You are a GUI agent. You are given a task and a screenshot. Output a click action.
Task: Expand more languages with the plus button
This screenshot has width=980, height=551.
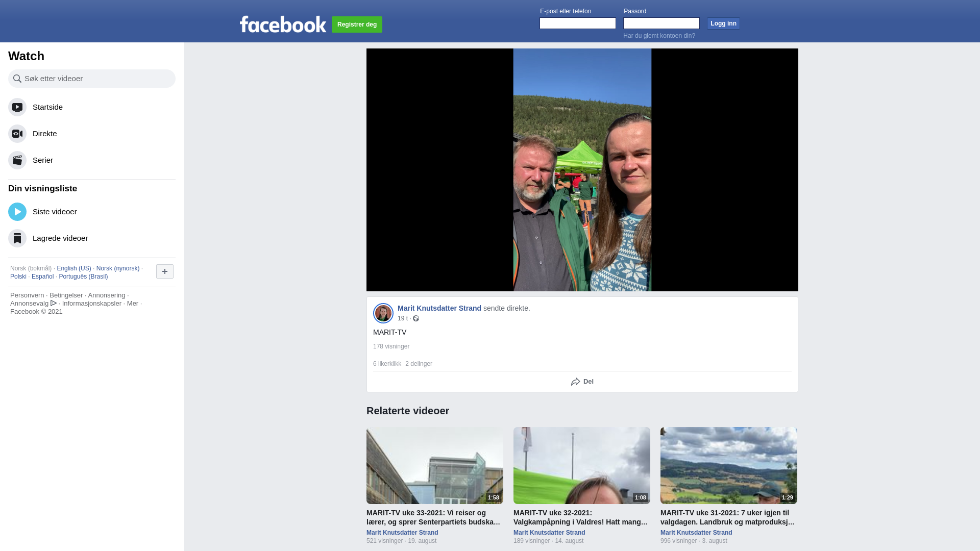tap(165, 271)
